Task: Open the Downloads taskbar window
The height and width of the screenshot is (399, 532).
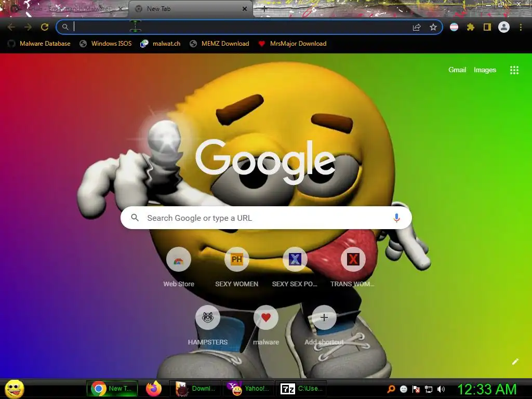Action: pos(196,389)
